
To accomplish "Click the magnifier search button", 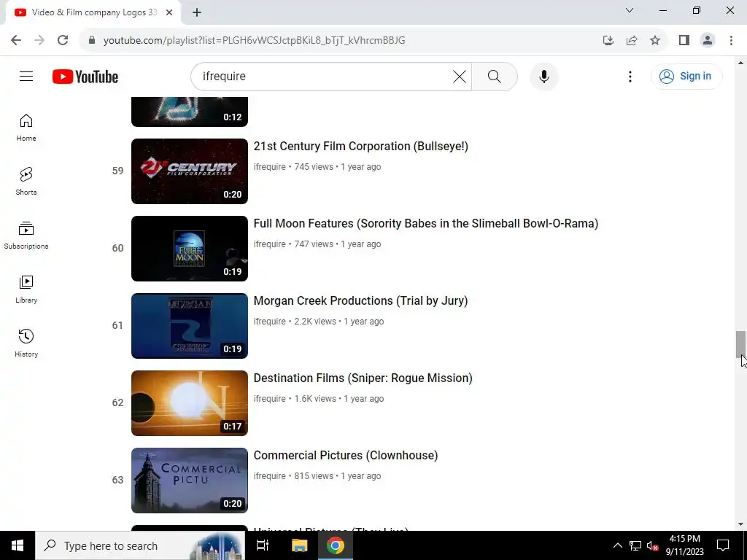I will click(494, 76).
